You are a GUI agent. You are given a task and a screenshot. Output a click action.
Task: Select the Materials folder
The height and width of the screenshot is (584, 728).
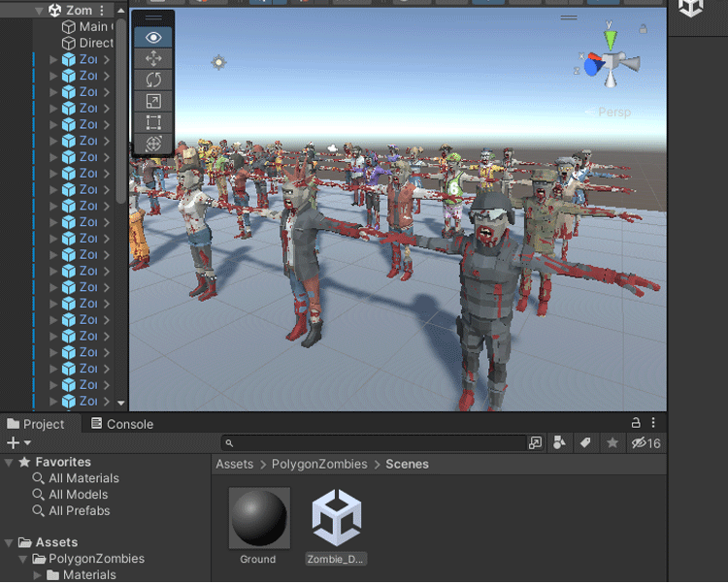(x=82, y=575)
